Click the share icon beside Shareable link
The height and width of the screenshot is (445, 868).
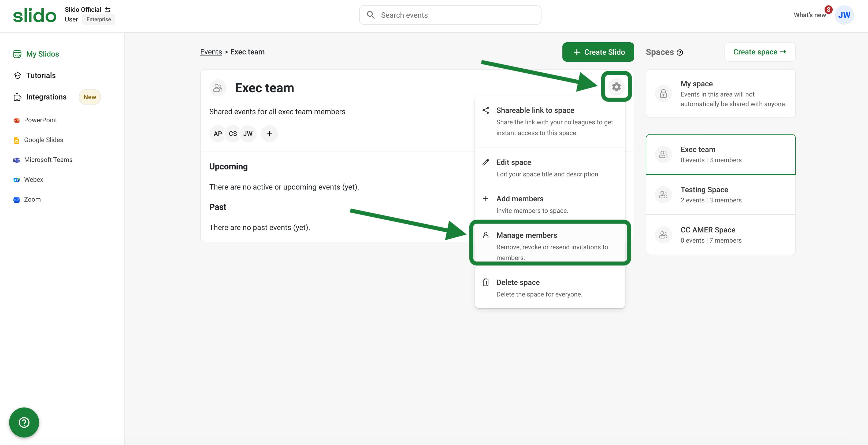pyautogui.click(x=485, y=110)
